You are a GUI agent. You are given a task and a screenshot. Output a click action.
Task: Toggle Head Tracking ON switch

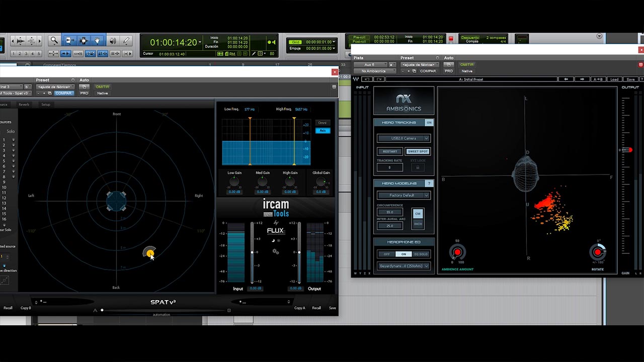click(x=429, y=122)
